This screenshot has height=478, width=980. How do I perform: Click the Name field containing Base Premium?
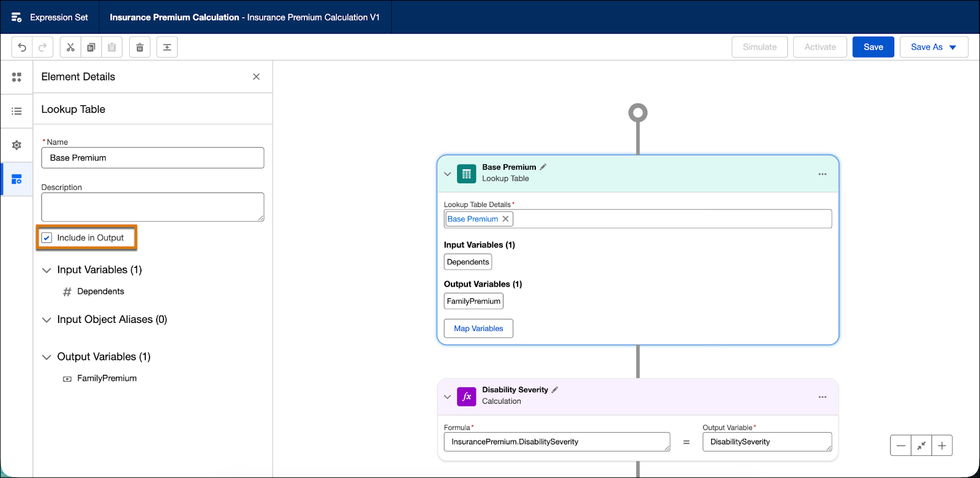click(153, 158)
